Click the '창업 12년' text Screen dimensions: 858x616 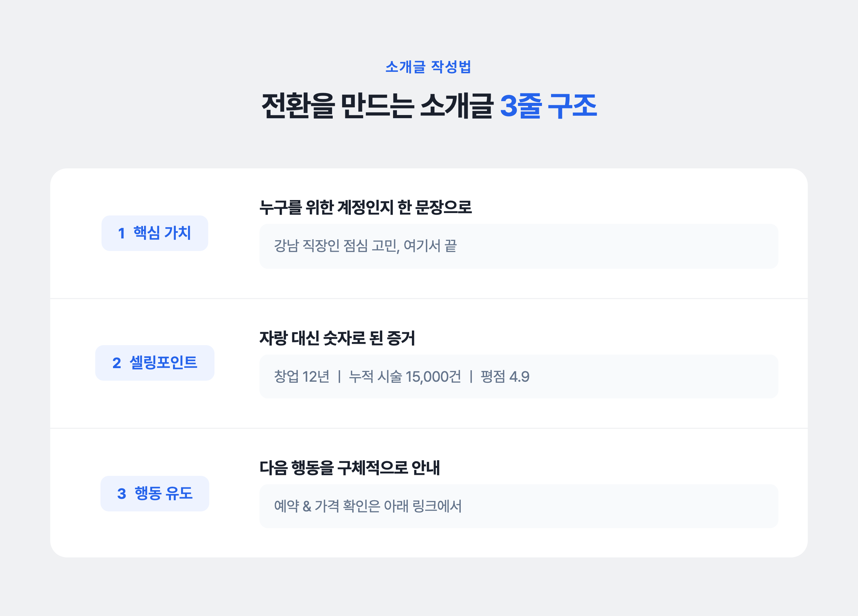301,377
